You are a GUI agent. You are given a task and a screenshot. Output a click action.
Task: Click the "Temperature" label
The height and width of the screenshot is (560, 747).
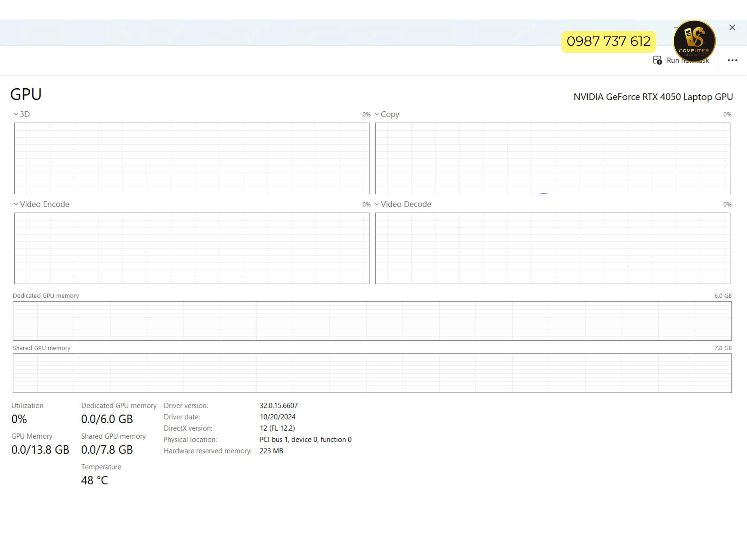coord(101,467)
